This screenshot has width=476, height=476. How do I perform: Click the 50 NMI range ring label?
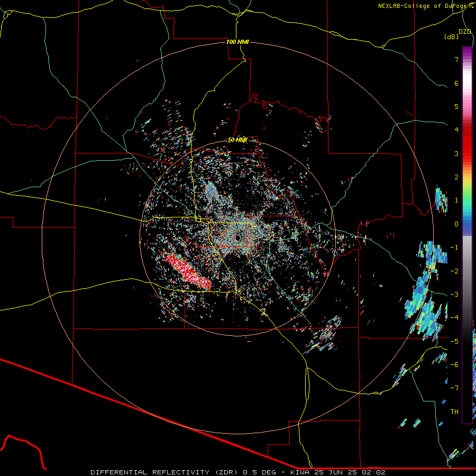237,140
